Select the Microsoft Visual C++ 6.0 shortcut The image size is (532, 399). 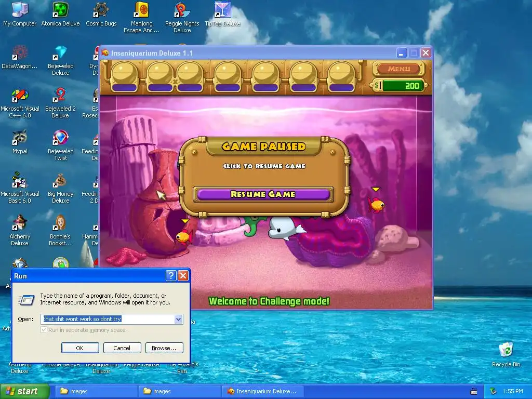point(20,103)
